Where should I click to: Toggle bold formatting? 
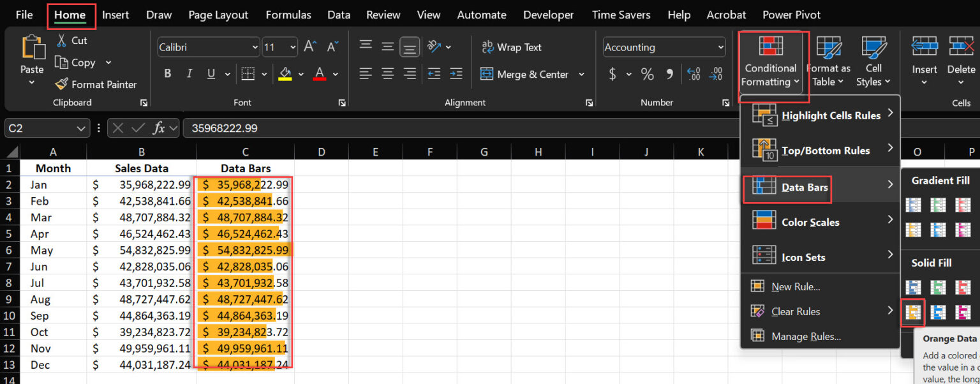pyautogui.click(x=167, y=74)
